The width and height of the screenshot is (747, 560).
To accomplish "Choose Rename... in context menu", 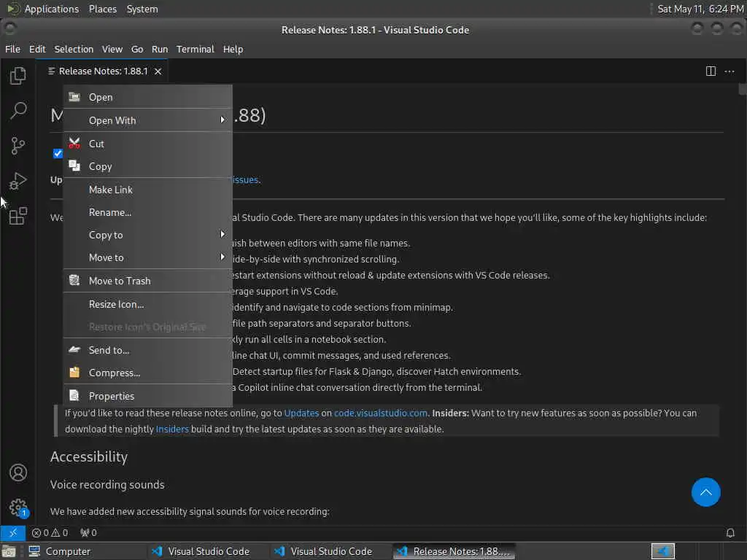I will coord(147,212).
